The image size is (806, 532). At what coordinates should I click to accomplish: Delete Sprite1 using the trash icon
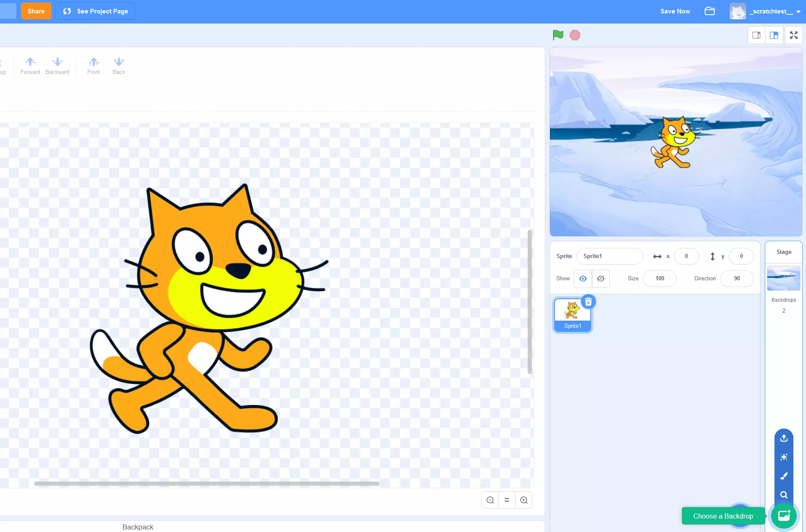(588, 302)
